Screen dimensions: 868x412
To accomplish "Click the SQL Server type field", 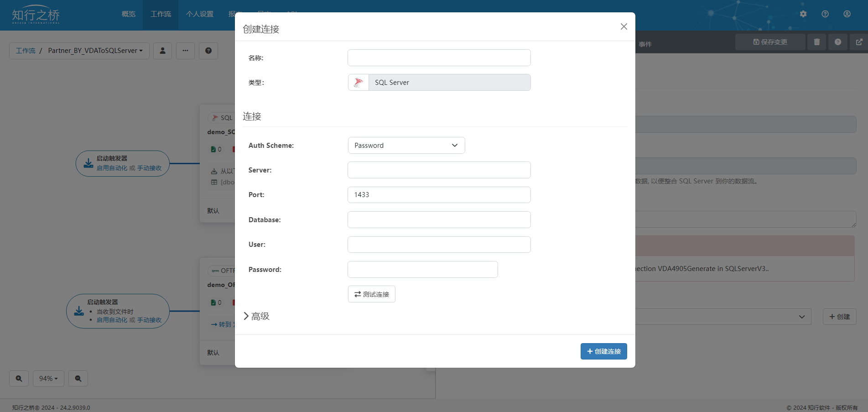I will tap(449, 83).
